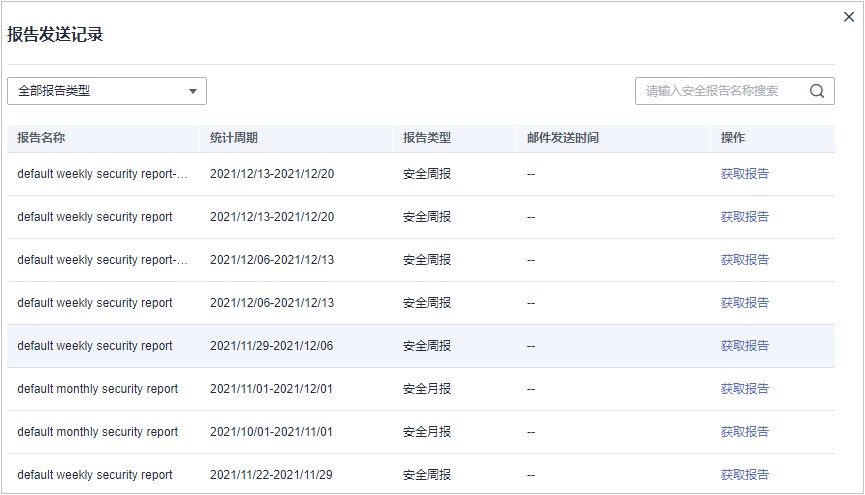Viewport: 865px width, 495px height.
Task: Click the 操作 column header
Action: click(733, 138)
